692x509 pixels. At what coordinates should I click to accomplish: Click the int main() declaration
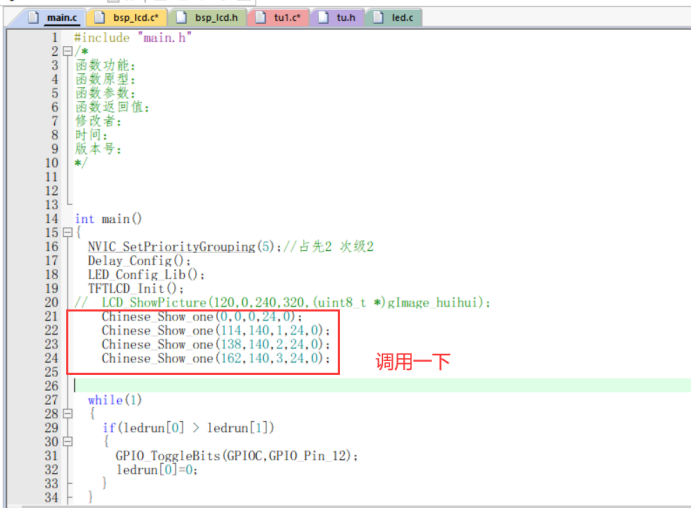[x=108, y=219]
